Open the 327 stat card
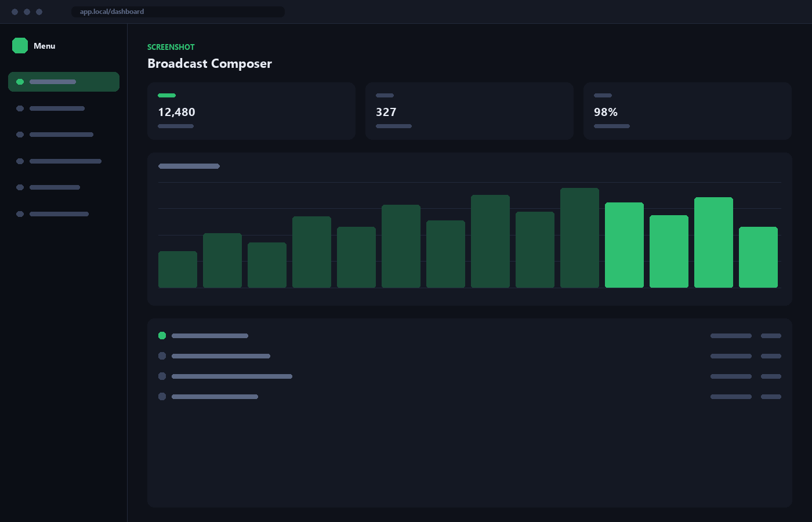 (x=469, y=111)
